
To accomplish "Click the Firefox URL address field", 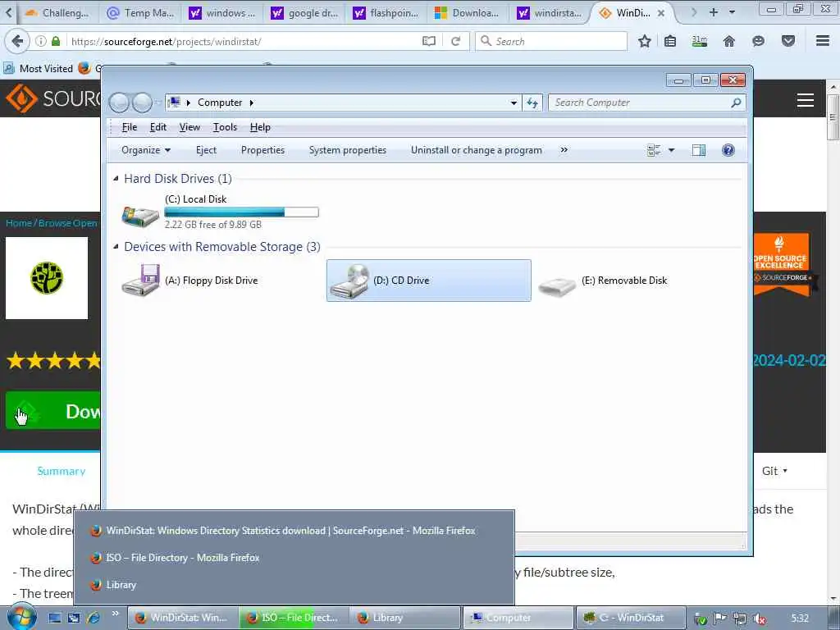I will pos(243,41).
